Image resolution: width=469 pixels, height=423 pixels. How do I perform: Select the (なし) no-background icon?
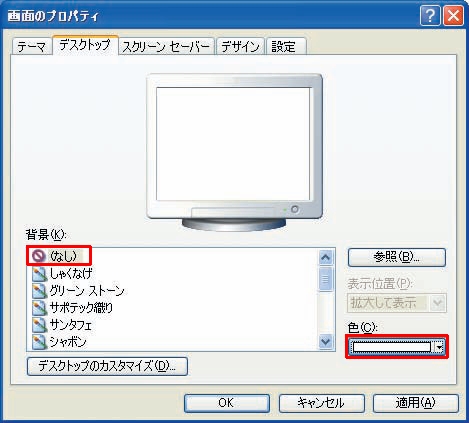(x=39, y=256)
